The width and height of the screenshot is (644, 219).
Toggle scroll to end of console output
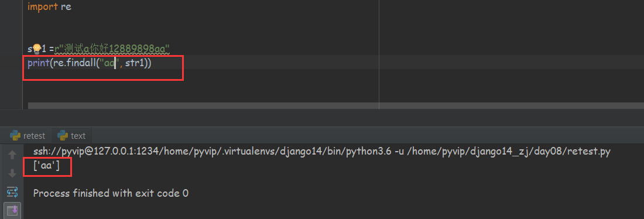[x=12, y=210]
